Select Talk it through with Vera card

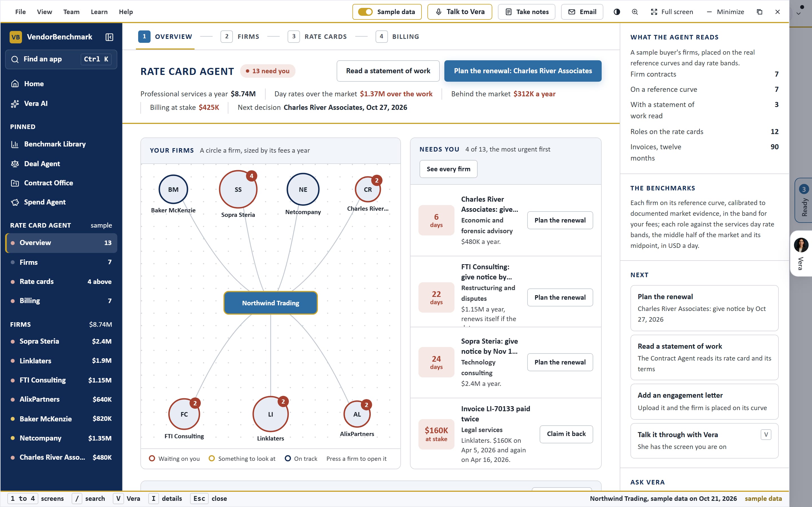tap(704, 440)
